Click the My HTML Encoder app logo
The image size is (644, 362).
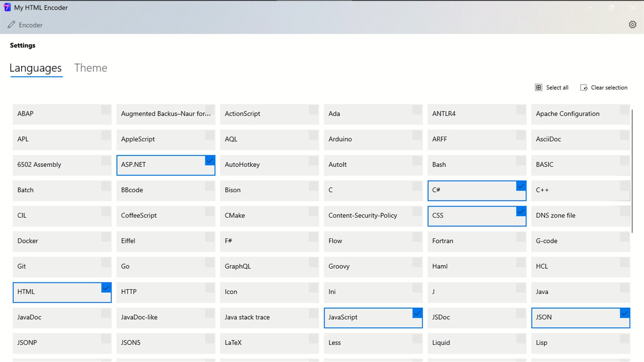pyautogui.click(x=7, y=7)
